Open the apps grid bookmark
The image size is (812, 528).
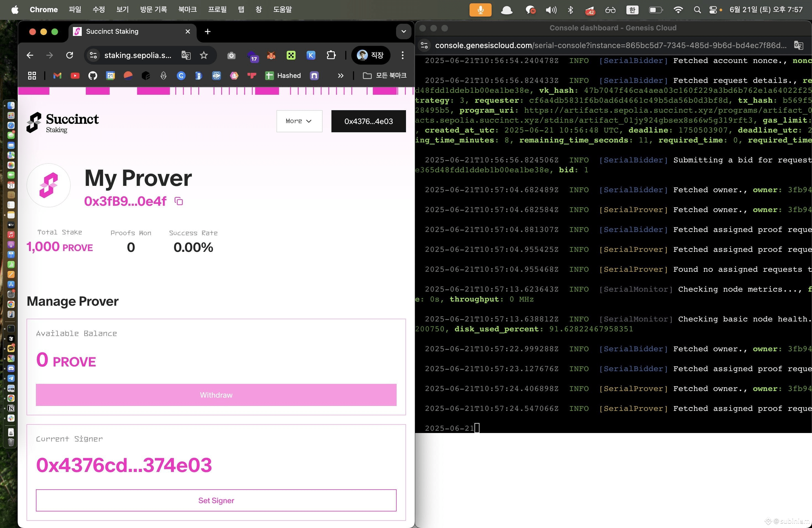coord(32,75)
